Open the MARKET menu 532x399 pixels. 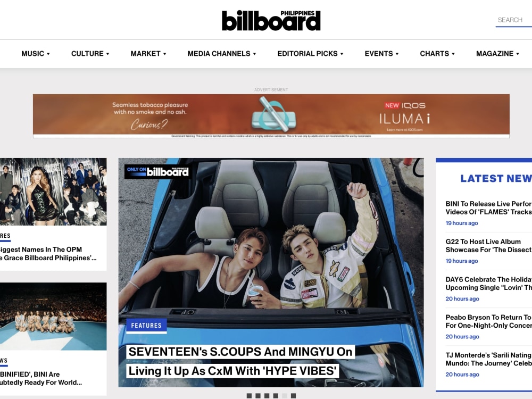pos(148,54)
